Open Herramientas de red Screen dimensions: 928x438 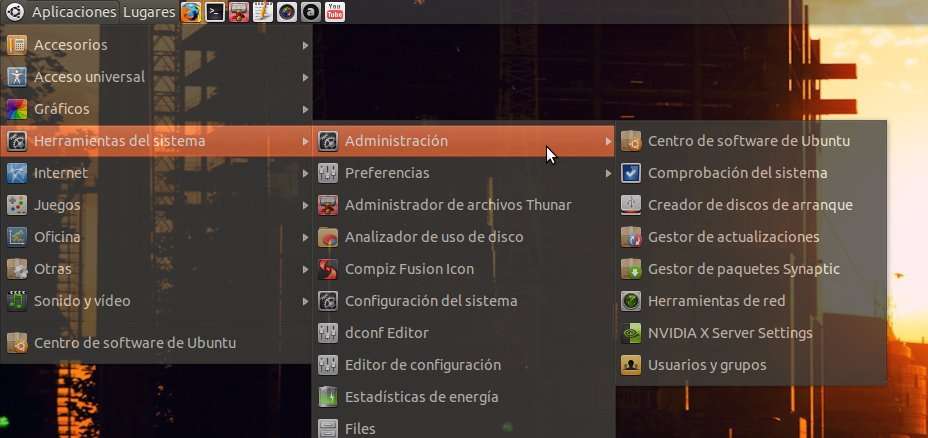coord(716,301)
